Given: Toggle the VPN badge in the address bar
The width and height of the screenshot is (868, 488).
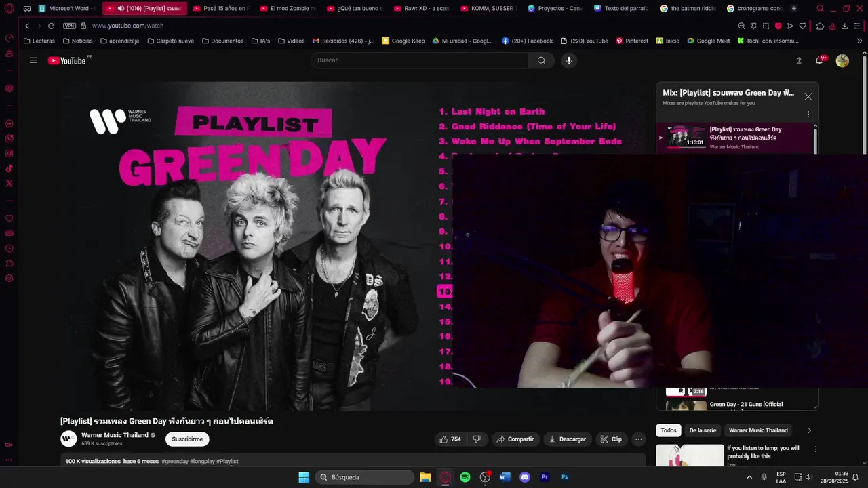Looking at the screenshot, I should 69,26.
